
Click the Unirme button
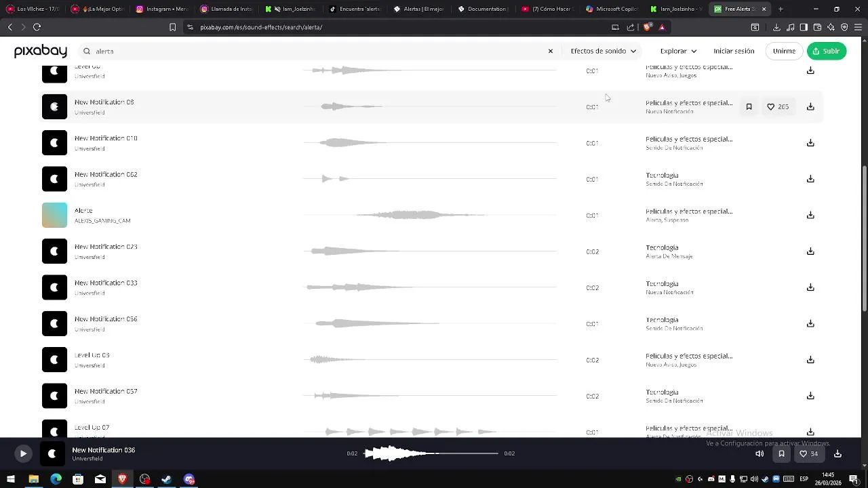click(x=784, y=51)
